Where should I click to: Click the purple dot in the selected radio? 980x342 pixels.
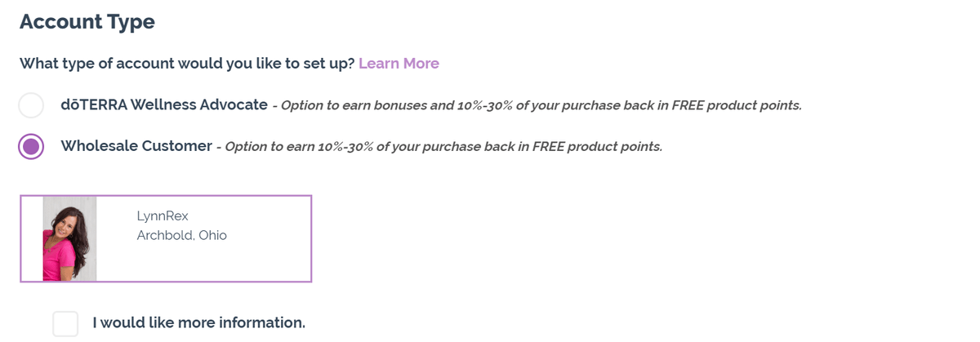pyautogui.click(x=31, y=147)
